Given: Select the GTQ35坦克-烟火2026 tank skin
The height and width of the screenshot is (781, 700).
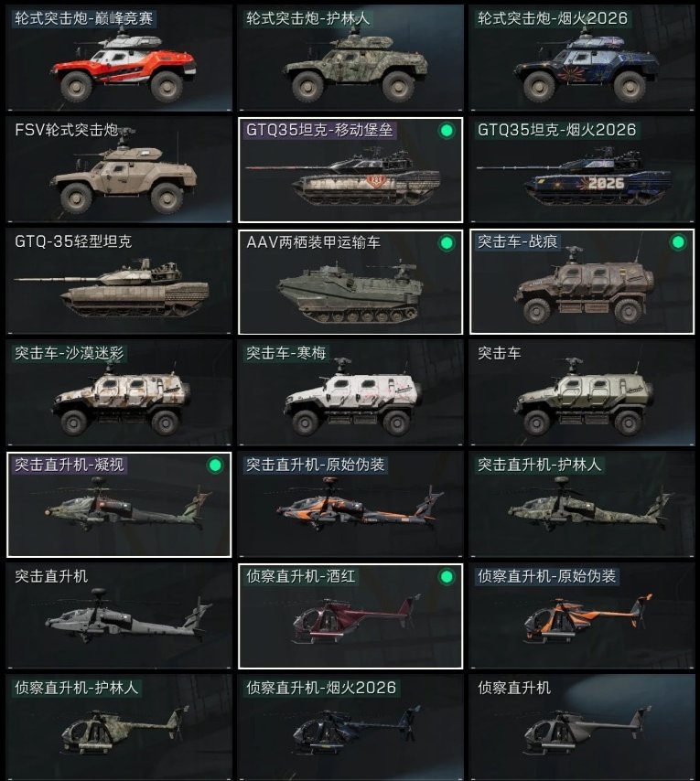Looking at the screenshot, I should coord(582,169).
